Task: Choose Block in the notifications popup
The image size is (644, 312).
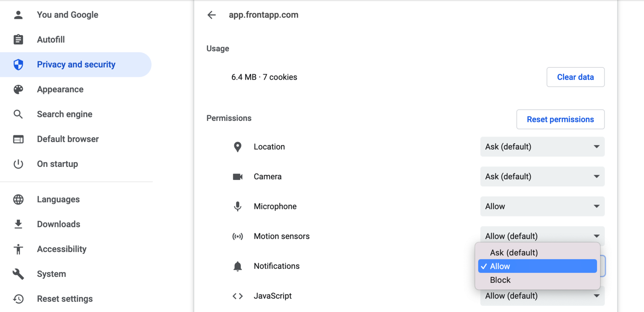Action: tap(500, 280)
